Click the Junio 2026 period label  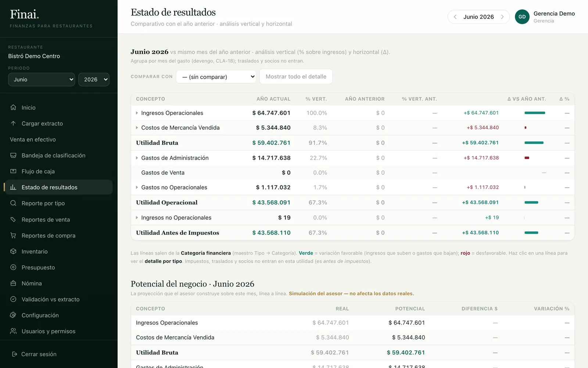[478, 17]
